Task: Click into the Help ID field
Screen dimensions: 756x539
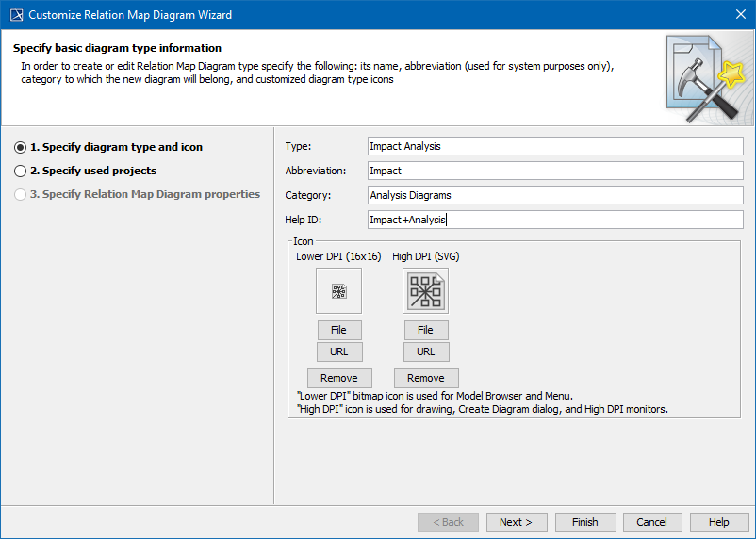Action: (554, 220)
